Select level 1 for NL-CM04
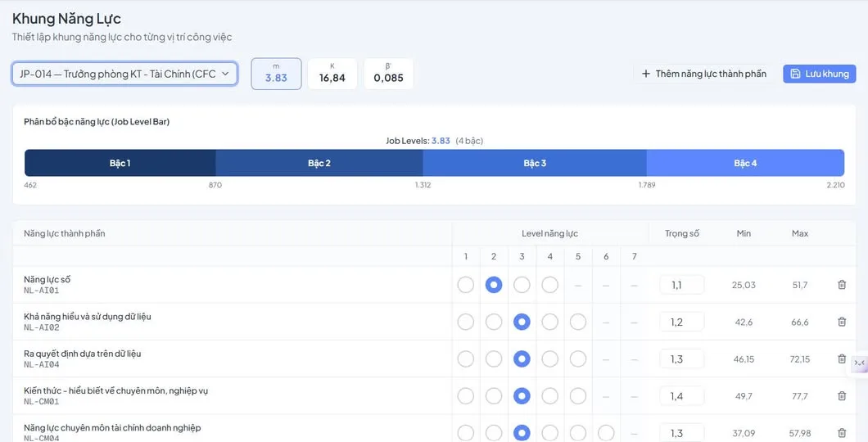Image resolution: width=868 pixels, height=442 pixels. 466,433
